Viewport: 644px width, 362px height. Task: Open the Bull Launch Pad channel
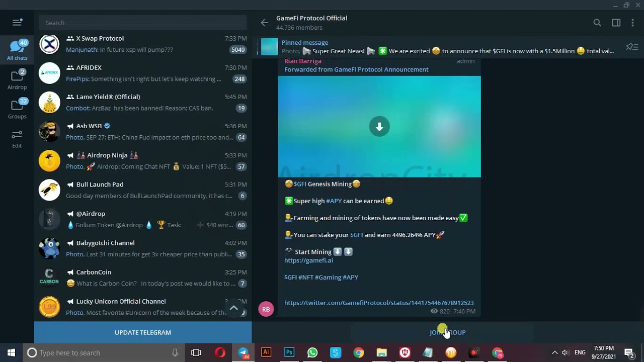pyautogui.click(x=143, y=190)
